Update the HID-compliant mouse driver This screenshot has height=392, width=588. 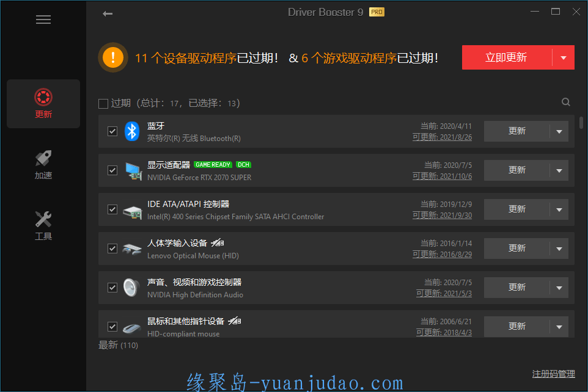point(516,327)
